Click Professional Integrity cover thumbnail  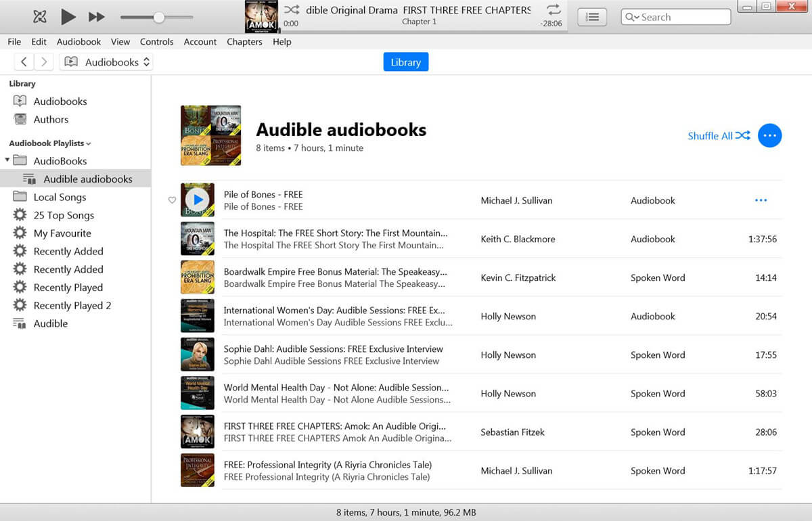point(198,470)
